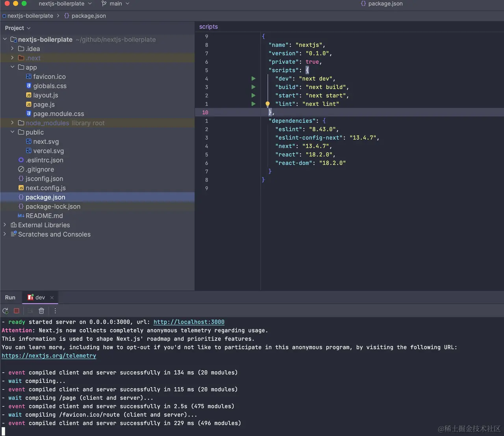Click the next.config.js file icon
504x436 pixels.
click(21, 188)
